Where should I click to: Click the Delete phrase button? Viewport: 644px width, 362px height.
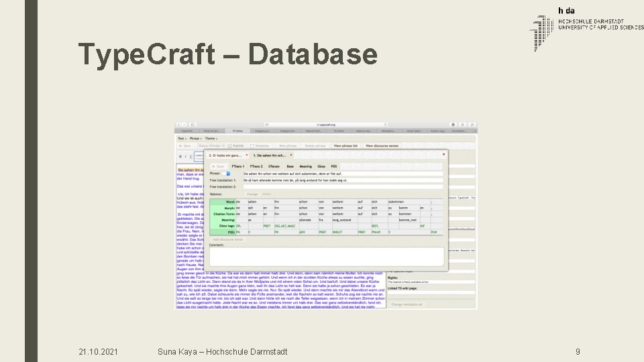click(x=315, y=145)
